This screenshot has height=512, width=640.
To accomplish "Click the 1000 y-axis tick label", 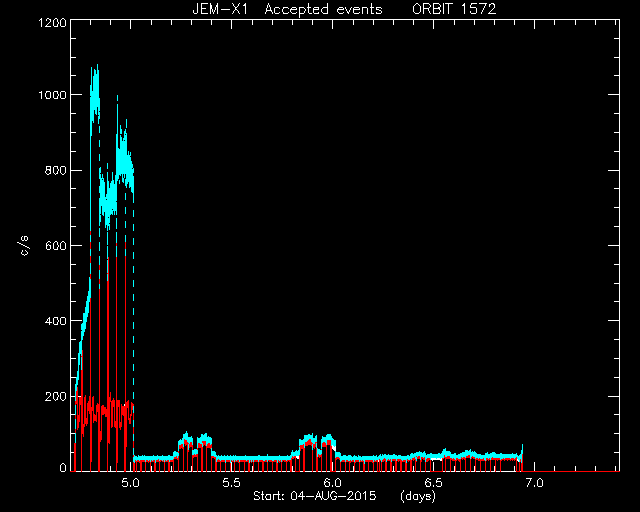I will (x=52, y=95).
